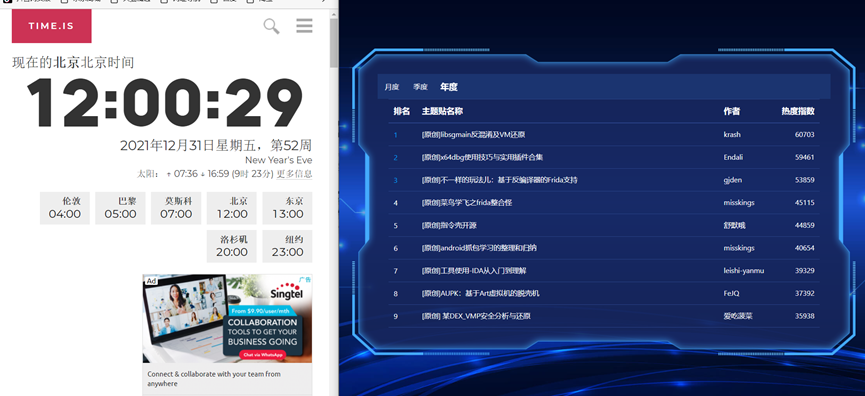The height and width of the screenshot is (396, 865).
Task: Click rank number 1 in the ranking table
Action: (396, 135)
